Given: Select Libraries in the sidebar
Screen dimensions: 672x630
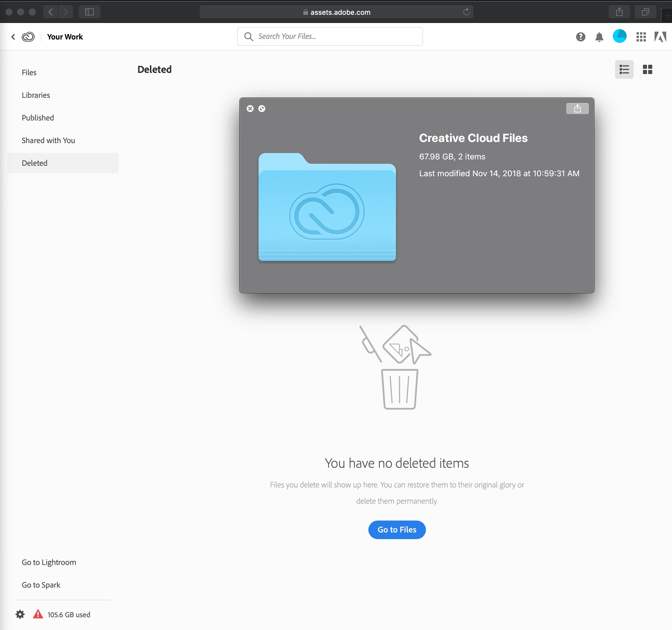Looking at the screenshot, I should tap(36, 95).
